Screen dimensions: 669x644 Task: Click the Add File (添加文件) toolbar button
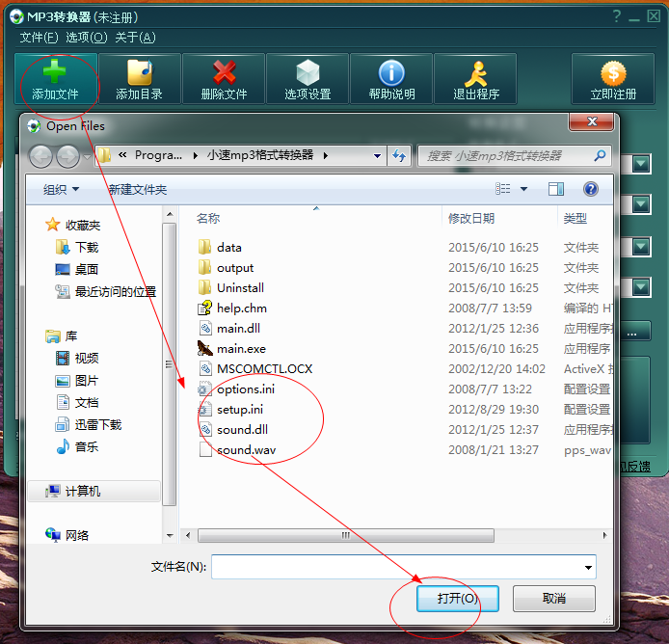[x=56, y=79]
